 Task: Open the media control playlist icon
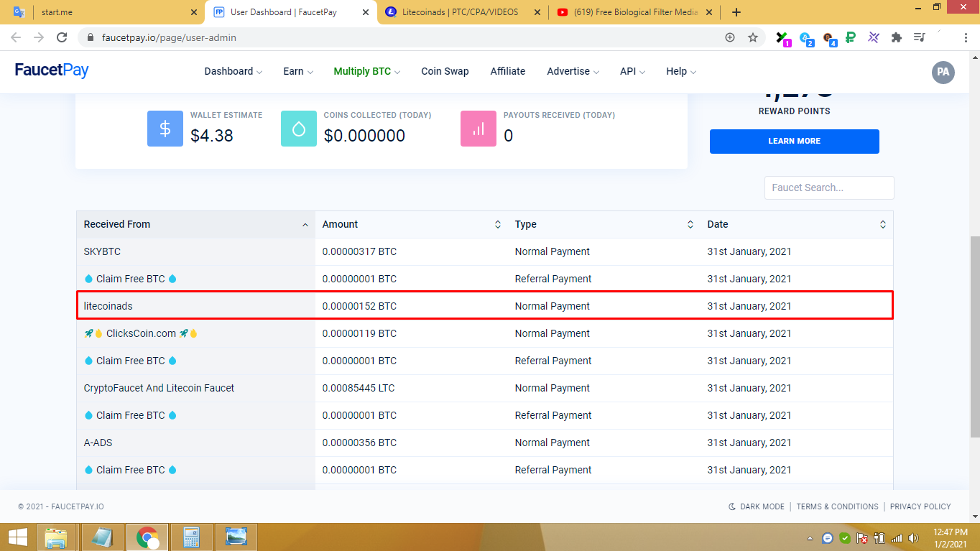(919, 37)
